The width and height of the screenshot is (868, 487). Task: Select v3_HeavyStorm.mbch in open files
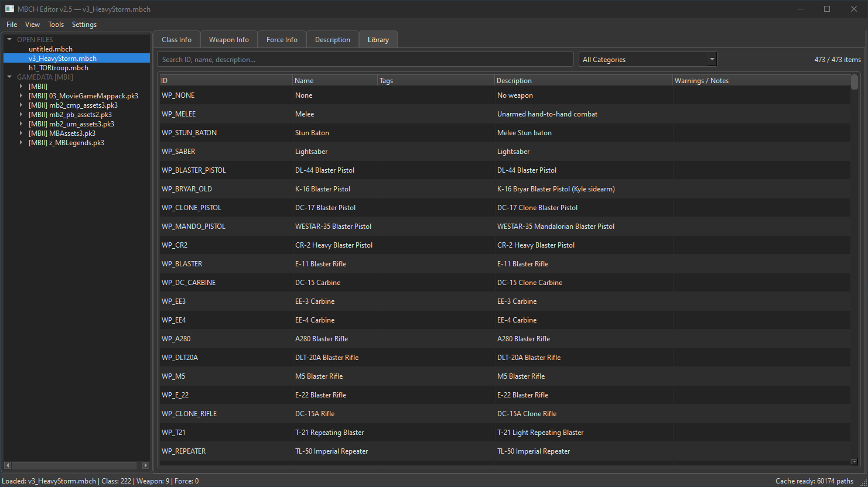point(63,59)
